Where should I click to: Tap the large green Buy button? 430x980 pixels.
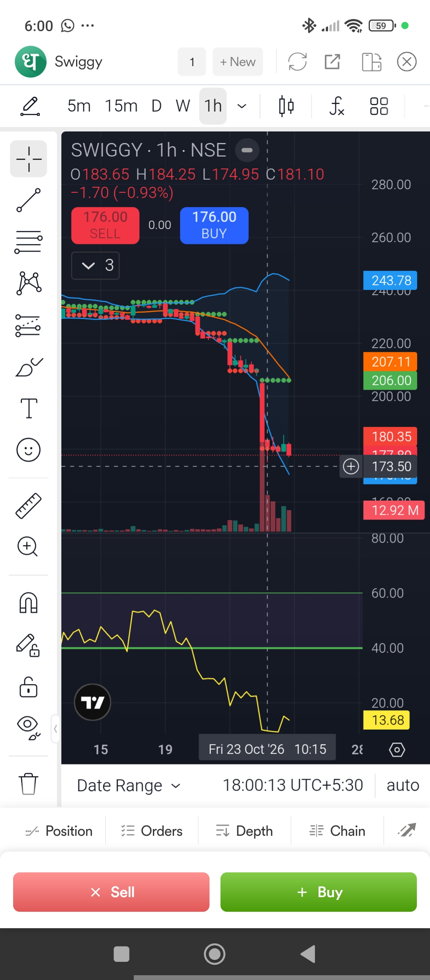point(319,892)
